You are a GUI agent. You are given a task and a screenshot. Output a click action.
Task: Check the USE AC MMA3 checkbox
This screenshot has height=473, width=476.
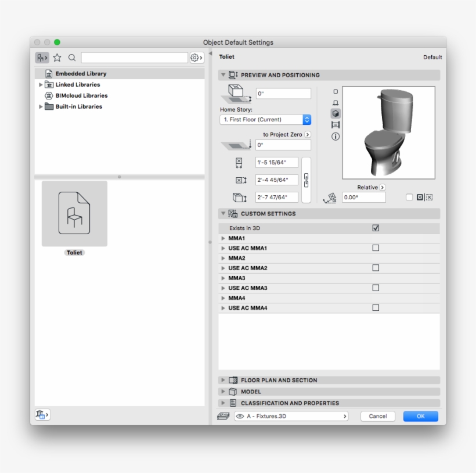tap(376, 288)
